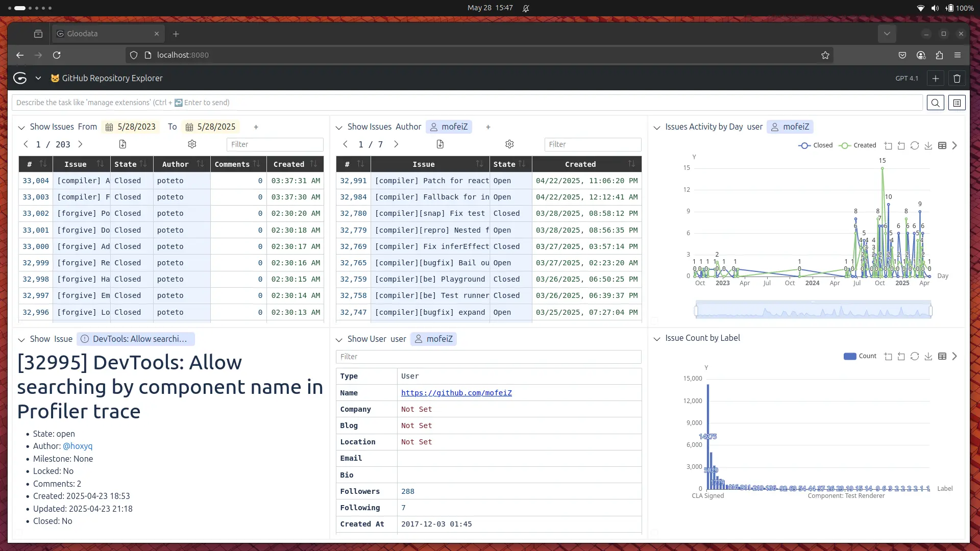Collapse the Issues Activity by Day panel
Screen dimensions: 980x551
click(x=657, y=127)
